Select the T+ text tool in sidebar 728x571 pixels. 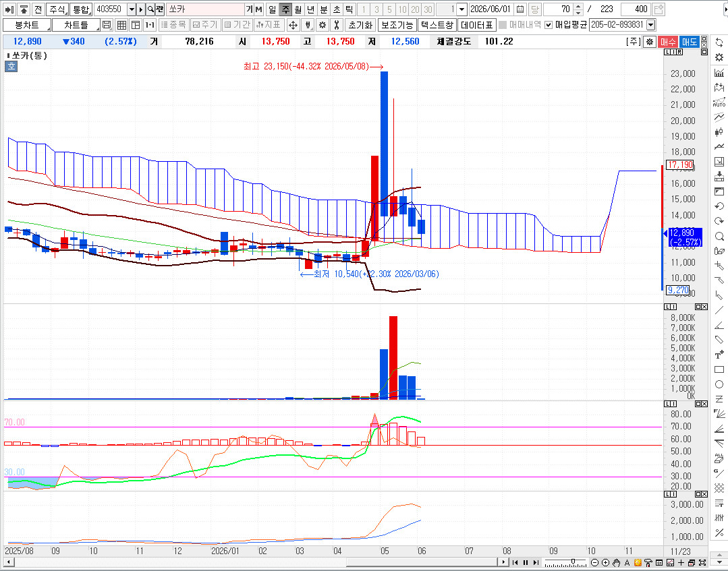click(719, 355)
